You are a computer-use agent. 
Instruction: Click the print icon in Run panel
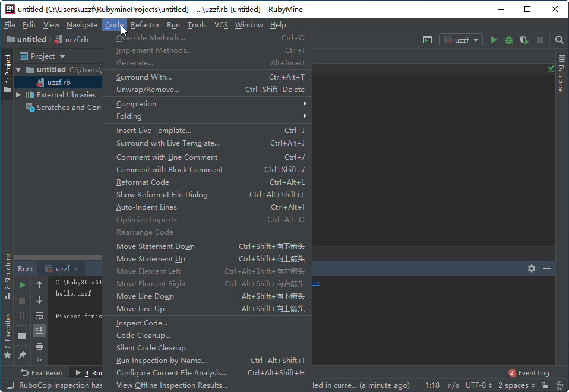[39, 346]
